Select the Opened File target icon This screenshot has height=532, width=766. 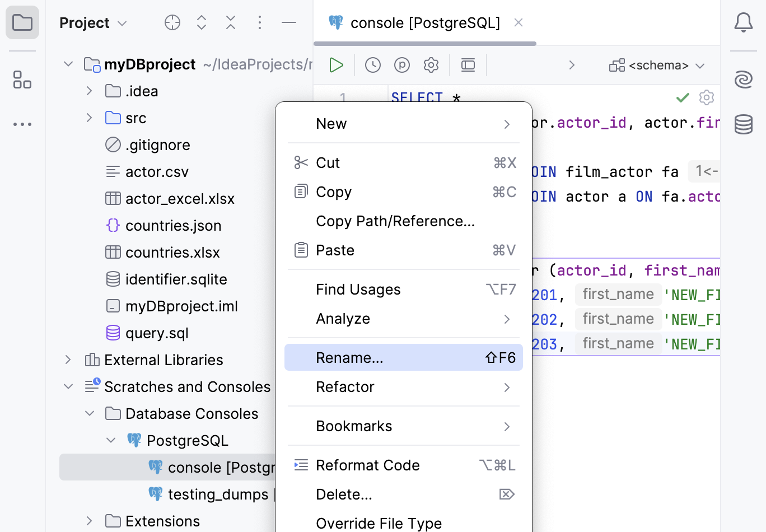point(172,22)
